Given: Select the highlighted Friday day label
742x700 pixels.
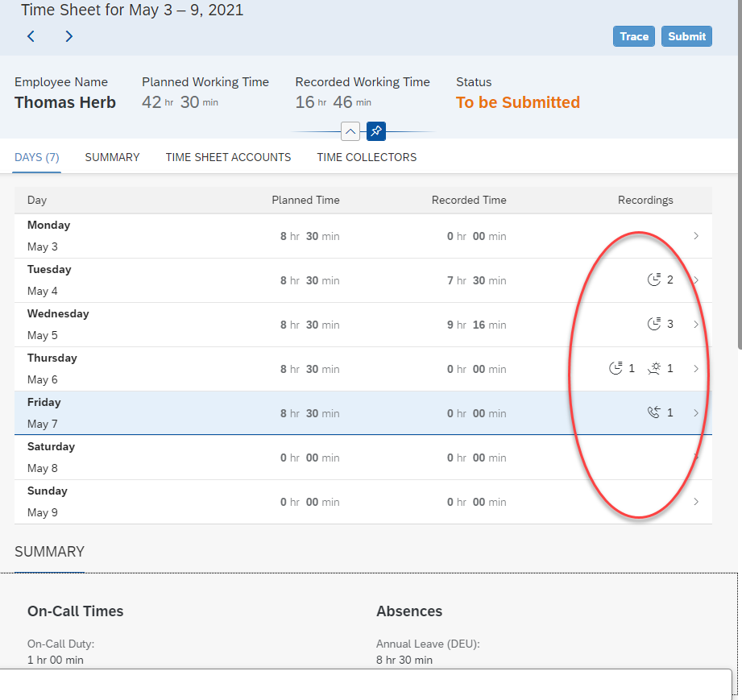Looking at the screenshot, I should click(44, 402).
